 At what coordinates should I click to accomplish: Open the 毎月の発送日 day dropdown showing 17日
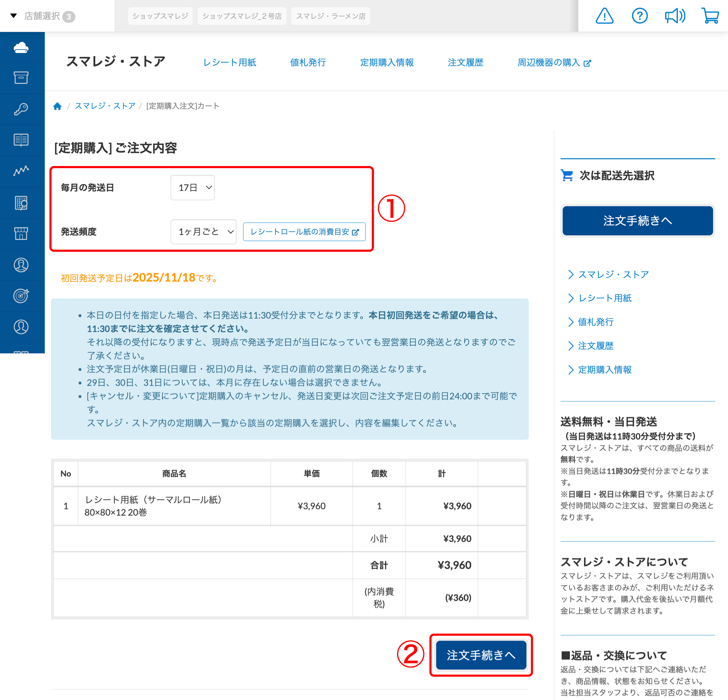coord(192,188)
